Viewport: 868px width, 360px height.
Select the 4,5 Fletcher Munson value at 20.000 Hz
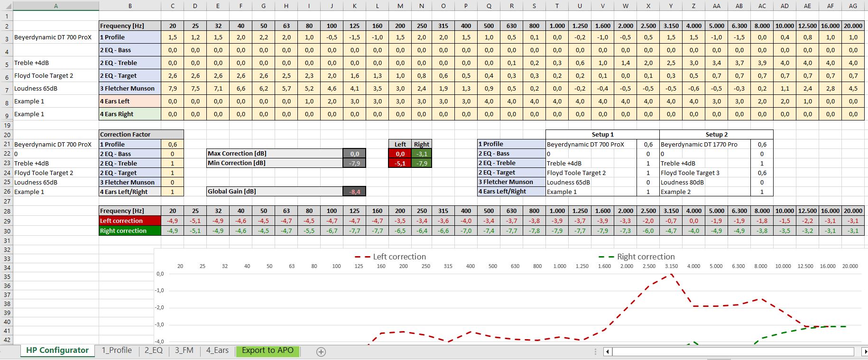coord(853,89)
